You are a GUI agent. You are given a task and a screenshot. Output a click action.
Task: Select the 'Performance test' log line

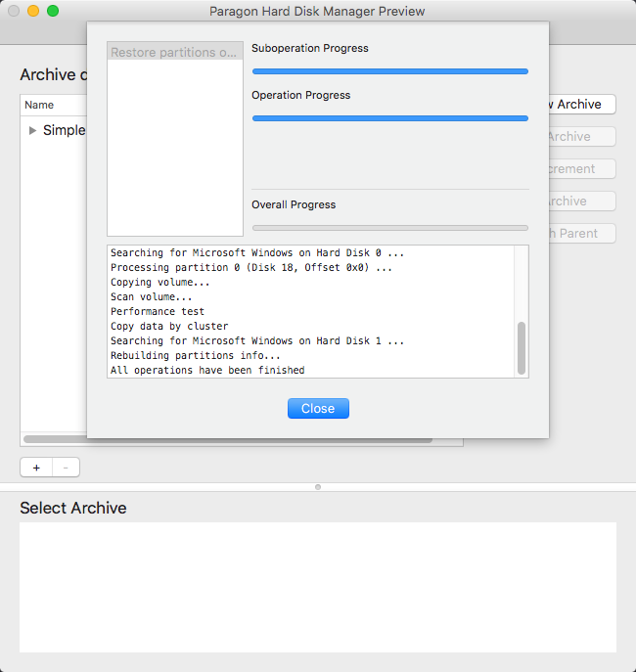158,312
